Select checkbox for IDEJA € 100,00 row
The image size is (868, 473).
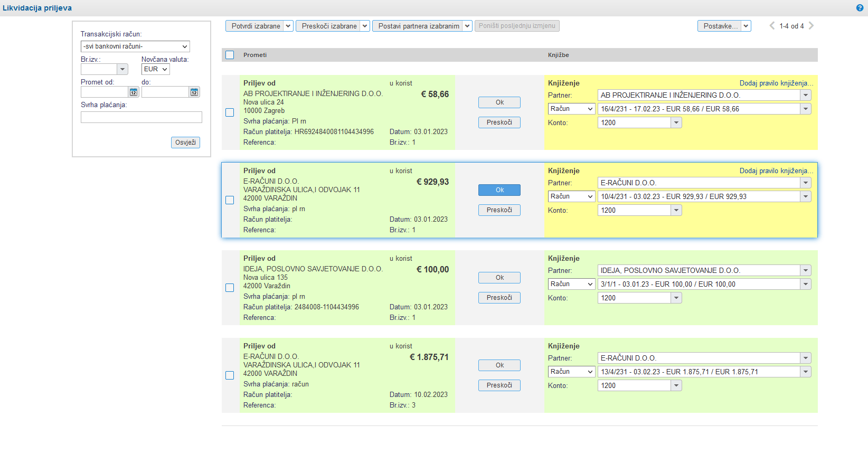[230, 288]
